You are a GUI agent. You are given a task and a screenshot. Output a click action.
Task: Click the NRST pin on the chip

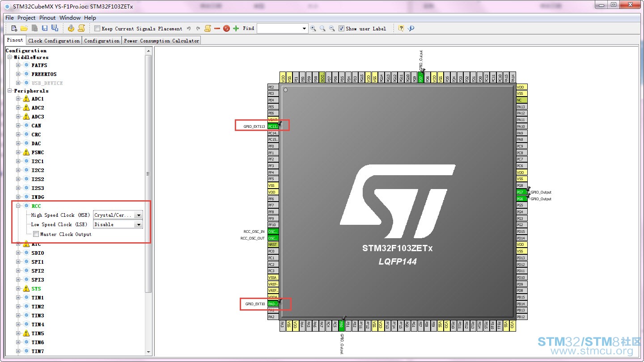click(x=273, y=244)
